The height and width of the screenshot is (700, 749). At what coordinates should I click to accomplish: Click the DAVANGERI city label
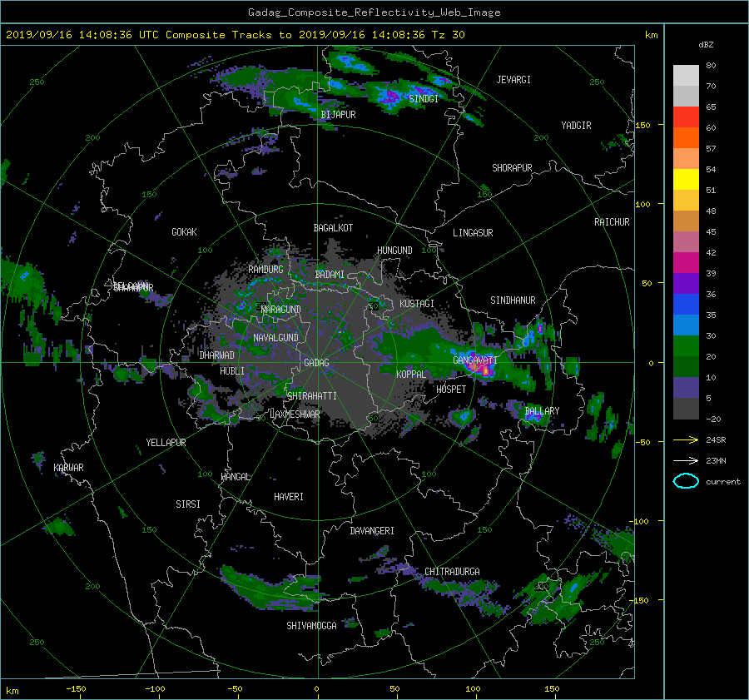(372, 531)
